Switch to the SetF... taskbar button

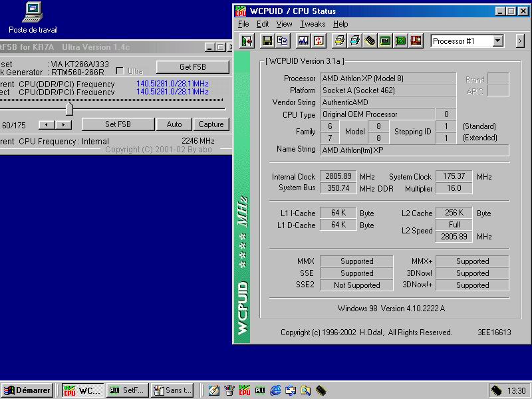(127, 390)
